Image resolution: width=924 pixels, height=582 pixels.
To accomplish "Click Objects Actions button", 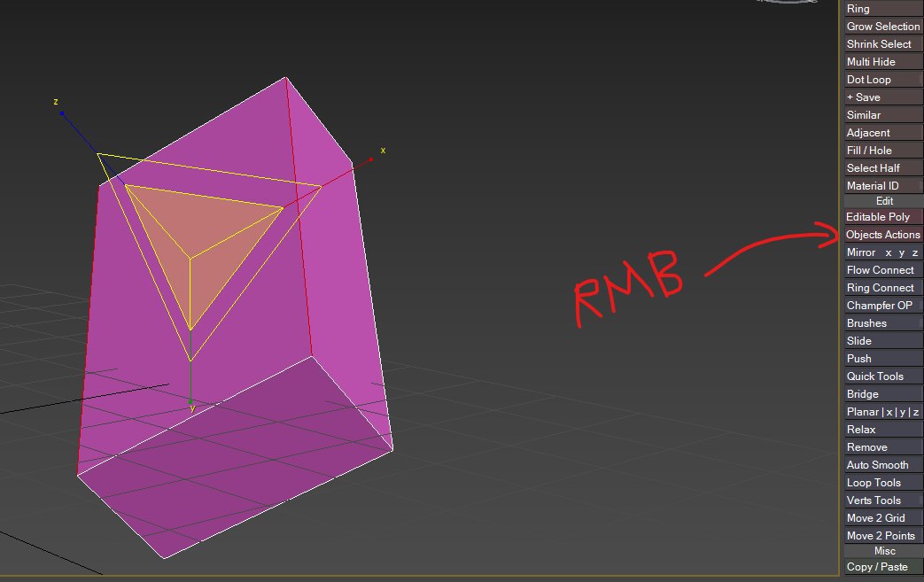I will click(x=883, y=235).
